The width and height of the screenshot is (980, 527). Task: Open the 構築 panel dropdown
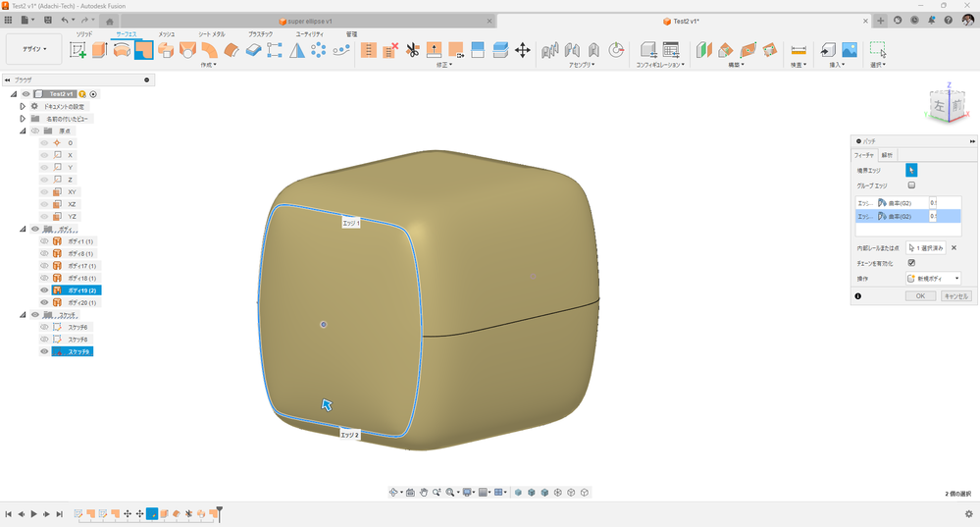click(737, 65)
